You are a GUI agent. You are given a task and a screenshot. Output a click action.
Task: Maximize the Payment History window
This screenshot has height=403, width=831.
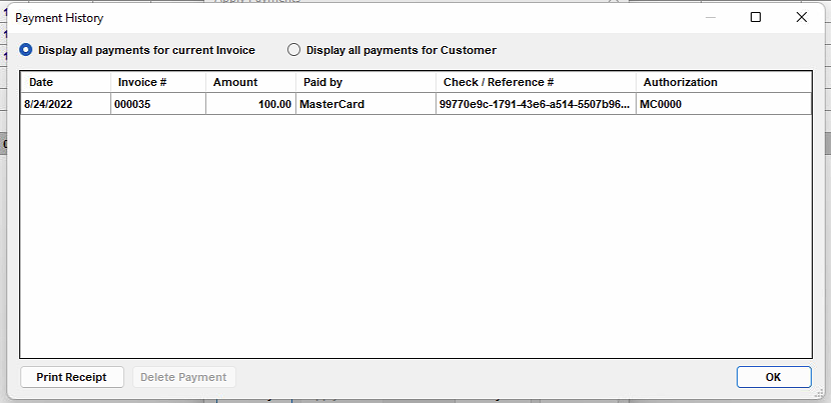tap(756, 17)
